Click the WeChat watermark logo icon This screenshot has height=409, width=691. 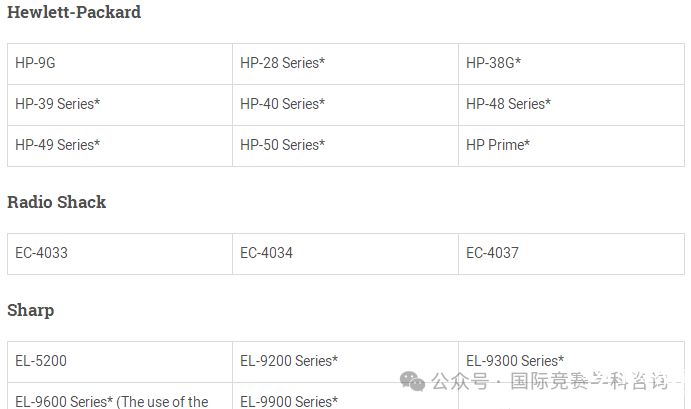click(x=412, y=381)
